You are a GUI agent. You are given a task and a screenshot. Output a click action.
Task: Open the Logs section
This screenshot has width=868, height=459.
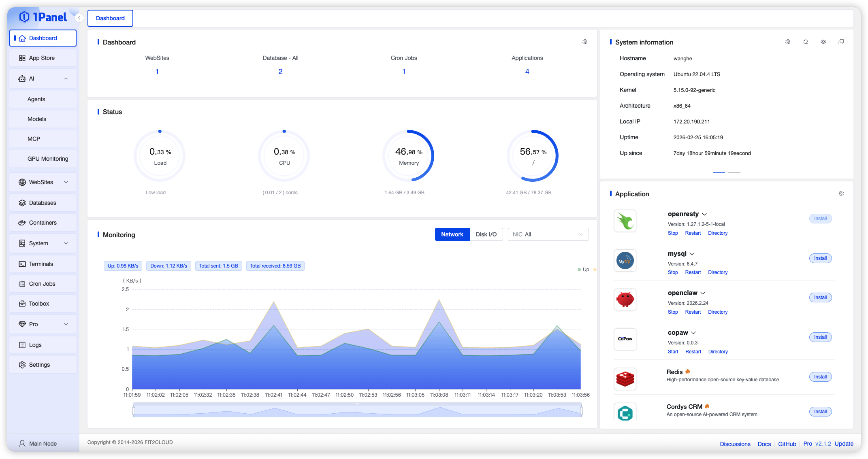(35, 344)
